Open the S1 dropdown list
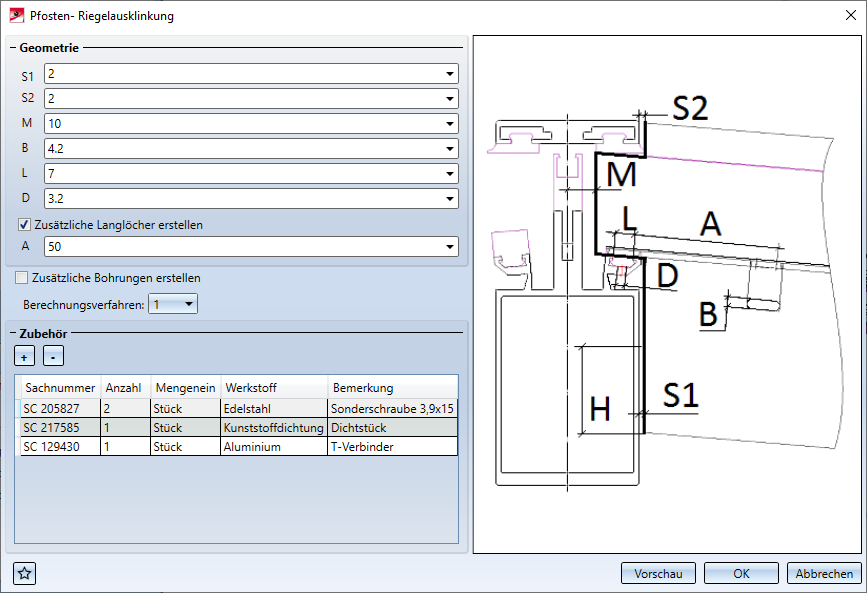Image resolution: width=867 pixels, height=593 pixels. point(449,74)
